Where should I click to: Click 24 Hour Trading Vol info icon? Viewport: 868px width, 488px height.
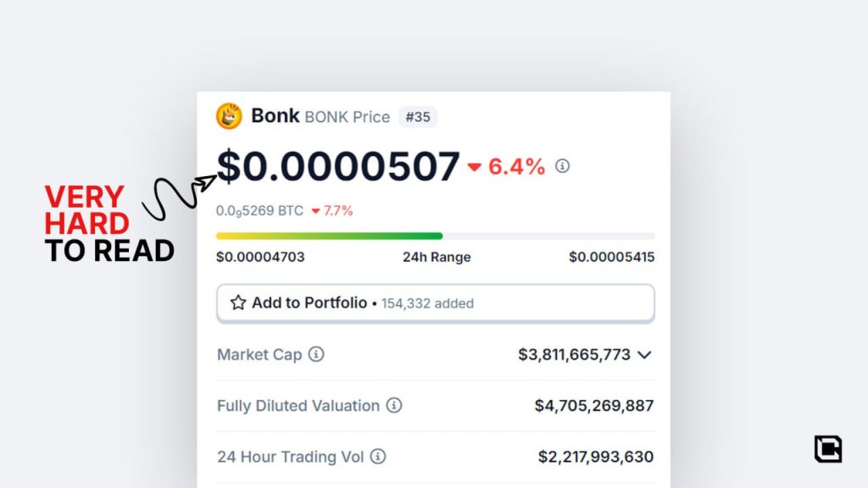coord(378,457)
